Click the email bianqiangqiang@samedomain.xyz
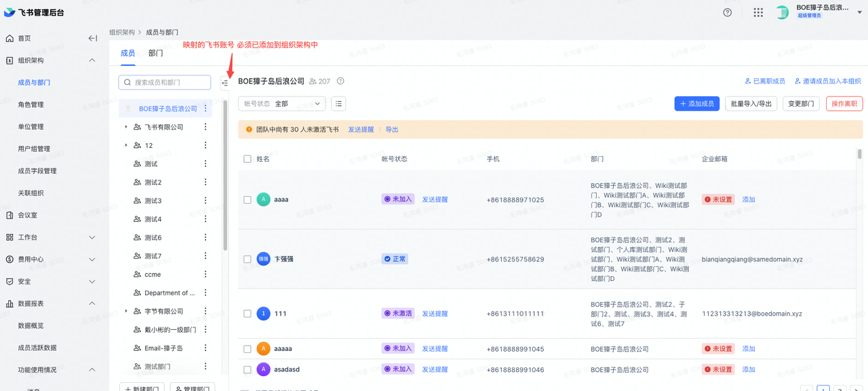Image resolution: width=868 pixels, height=391 pixels. tap(751, 259)
